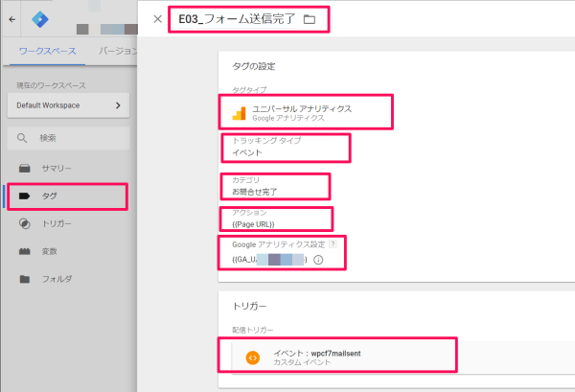Click the 現在のワークスペース label
This screenshot has width=575, height=392.
click(x=51, y=85)
